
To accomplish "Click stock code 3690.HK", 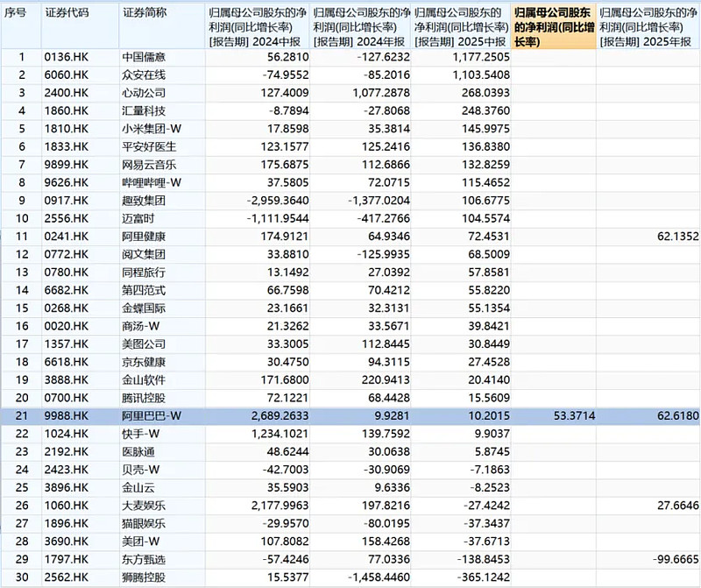I will (66, 541).
